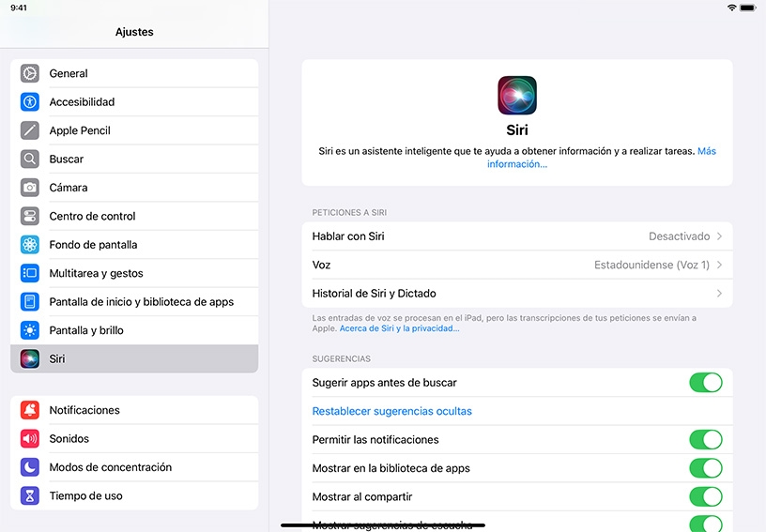This screenshot has width=766, height=532.
Task: Click the Sonidos speaker icon
Action: point(30,439)
